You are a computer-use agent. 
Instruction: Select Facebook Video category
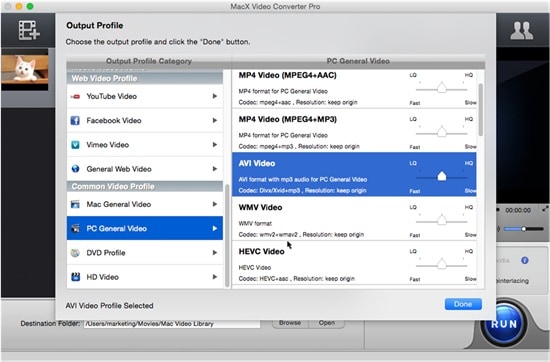145,120
